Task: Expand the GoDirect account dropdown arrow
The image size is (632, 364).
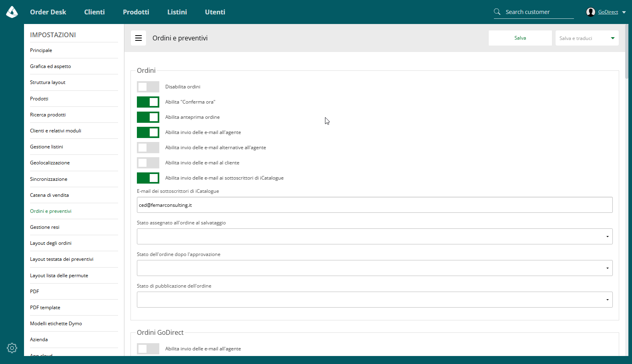Action: (624, 12)
